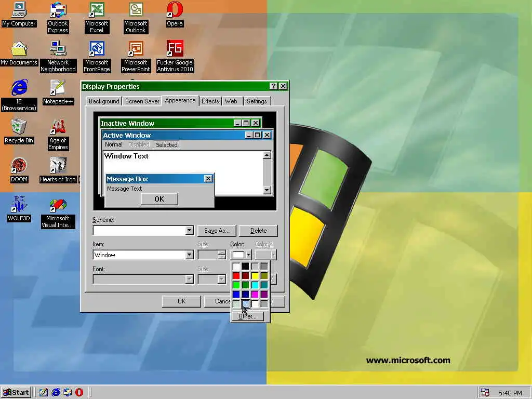Screen dimensions: 532x399
Task: Pick the bright green color swatch
Action: [236, 285]
